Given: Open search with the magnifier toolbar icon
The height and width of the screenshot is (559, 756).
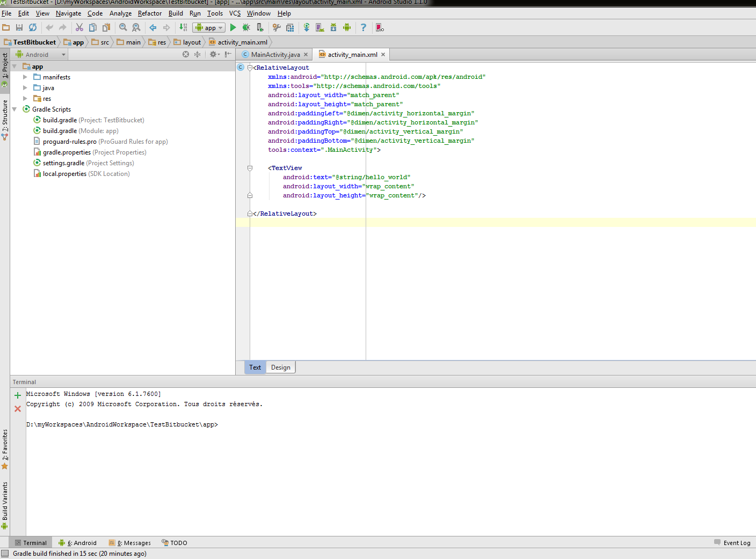Looking at the screenshot, I should point(123,27).
